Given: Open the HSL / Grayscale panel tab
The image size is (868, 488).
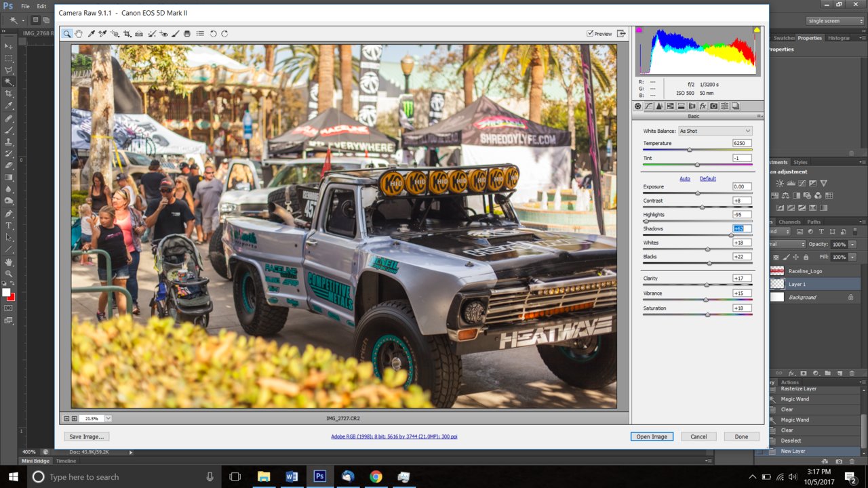Looking at the screenshot, I should (670, 106).
